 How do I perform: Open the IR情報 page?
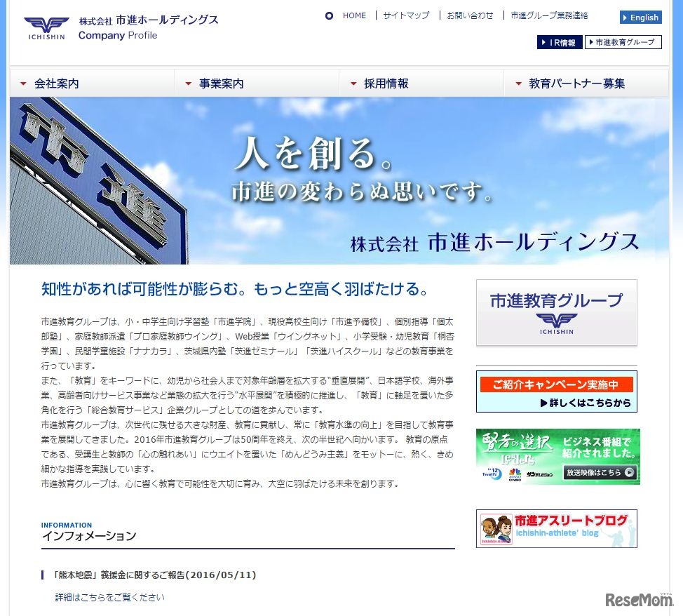click(x=559, y=42)
